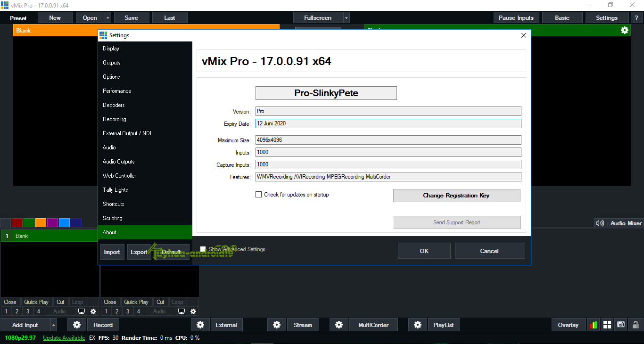Click Quick Play on Blank input

[x=36, y=302]
